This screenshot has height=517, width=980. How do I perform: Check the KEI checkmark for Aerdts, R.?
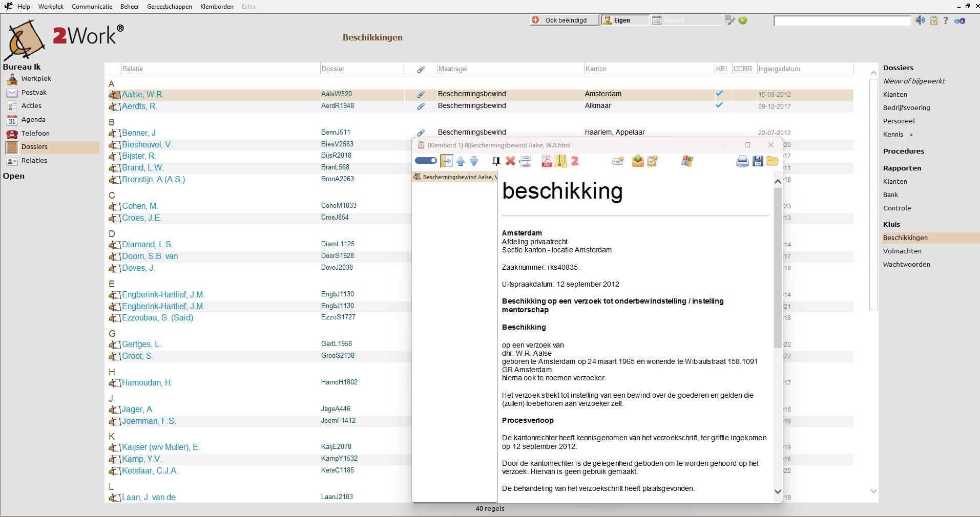[719, 105]
